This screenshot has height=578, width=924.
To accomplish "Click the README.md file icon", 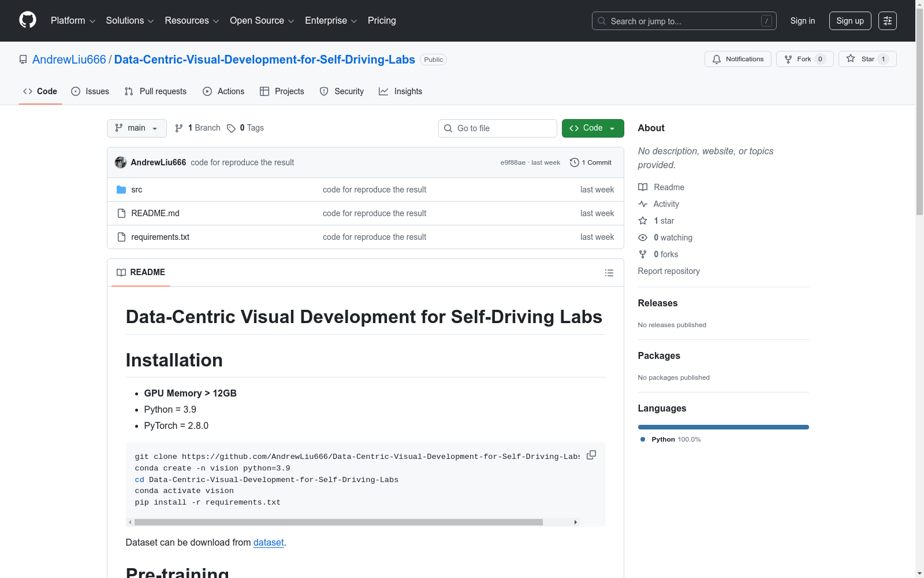I will pos(121,213).
